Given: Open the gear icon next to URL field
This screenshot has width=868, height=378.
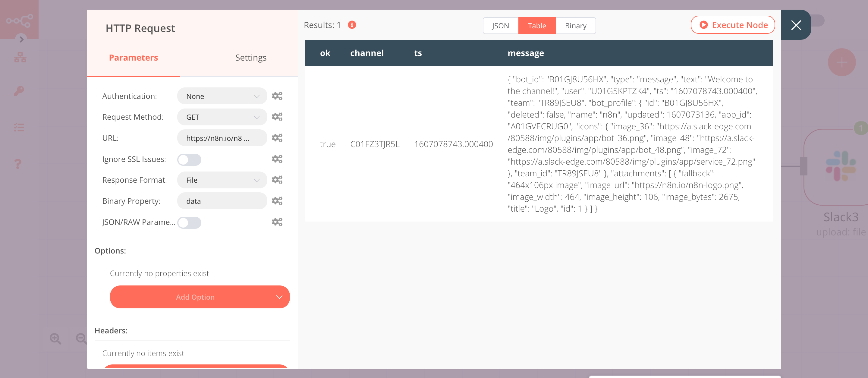Looking at the screenshot, I should (x=277, y=138).
